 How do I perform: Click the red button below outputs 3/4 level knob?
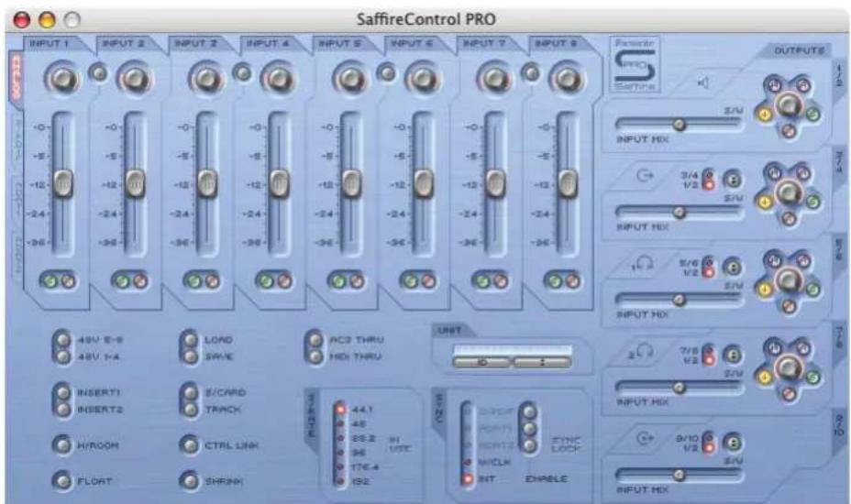click(x=790, y=219)
